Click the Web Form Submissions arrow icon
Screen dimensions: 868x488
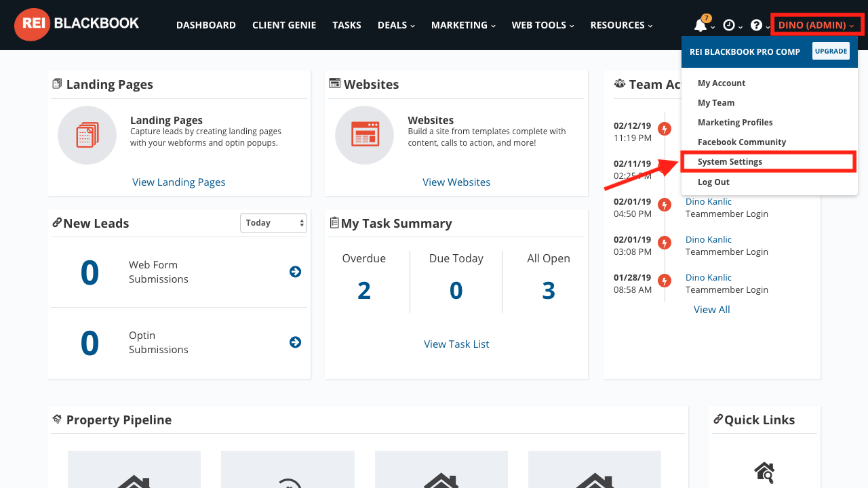coord(296,272)
